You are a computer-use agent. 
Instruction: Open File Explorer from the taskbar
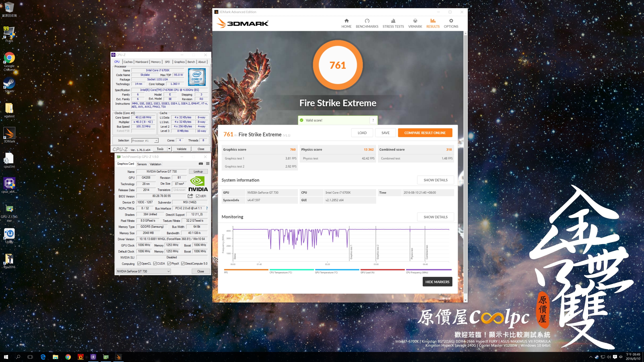tap(56, 357)
